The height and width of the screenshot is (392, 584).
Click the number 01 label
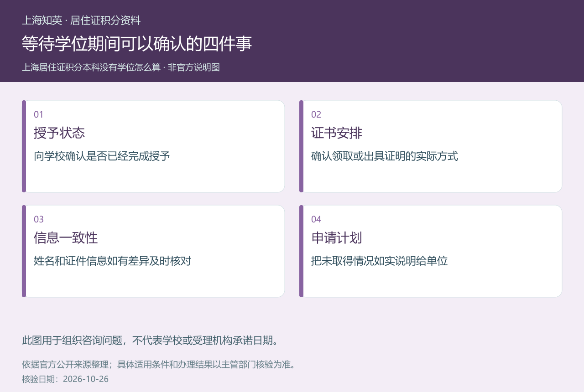pos(38,114)
